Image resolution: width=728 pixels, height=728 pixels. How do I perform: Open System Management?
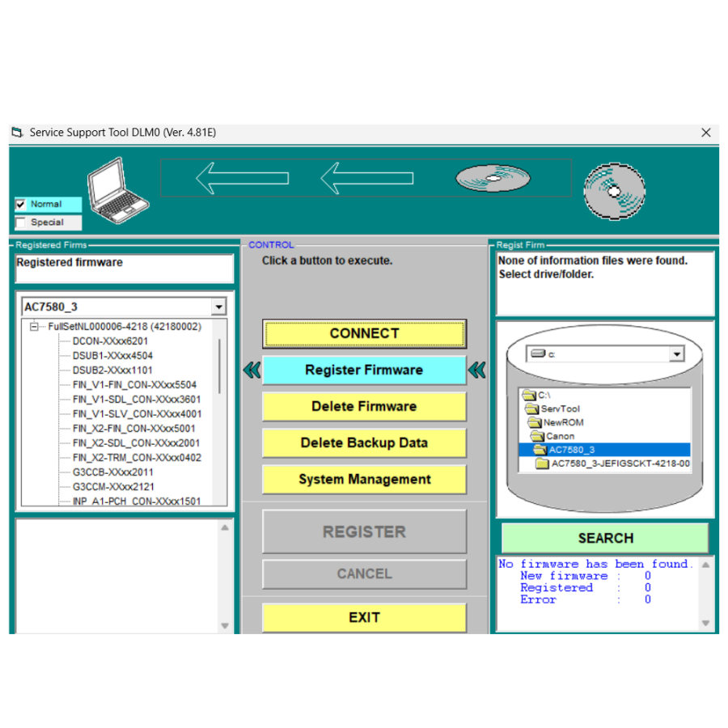click(x=365, y=479)
